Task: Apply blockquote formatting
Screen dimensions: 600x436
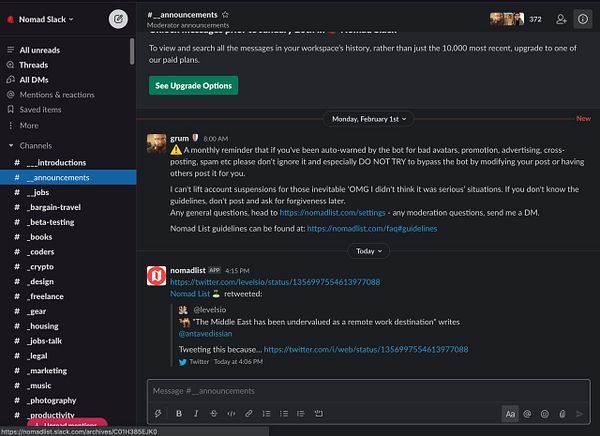Action: click(x=301, y=413)
